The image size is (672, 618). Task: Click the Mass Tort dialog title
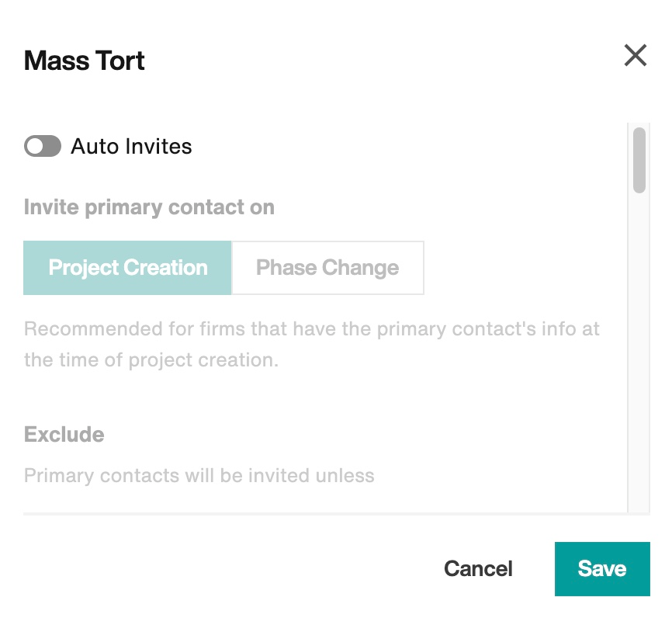85,61
